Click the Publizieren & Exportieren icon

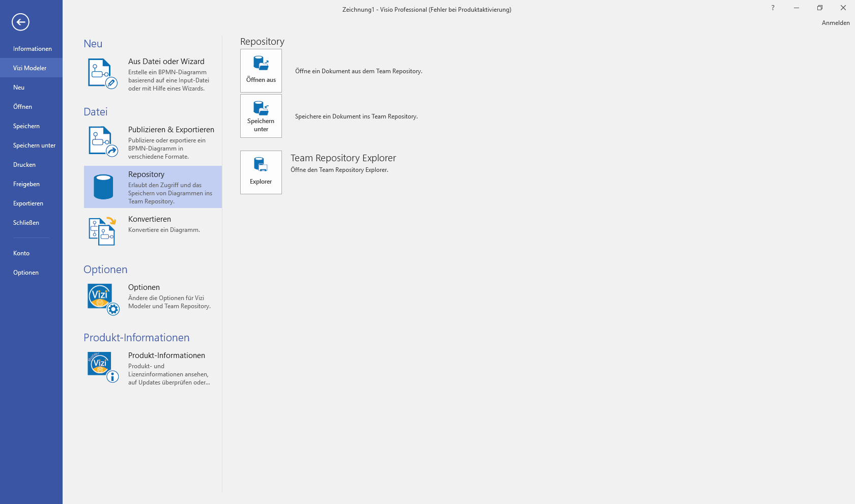click(103, 141)
